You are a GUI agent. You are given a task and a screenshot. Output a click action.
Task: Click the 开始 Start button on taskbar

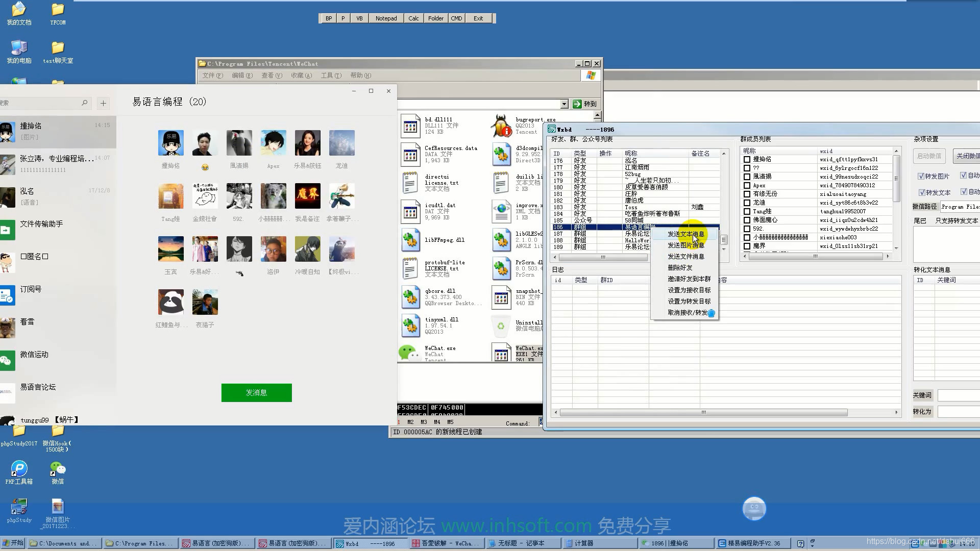click(13, 543)
